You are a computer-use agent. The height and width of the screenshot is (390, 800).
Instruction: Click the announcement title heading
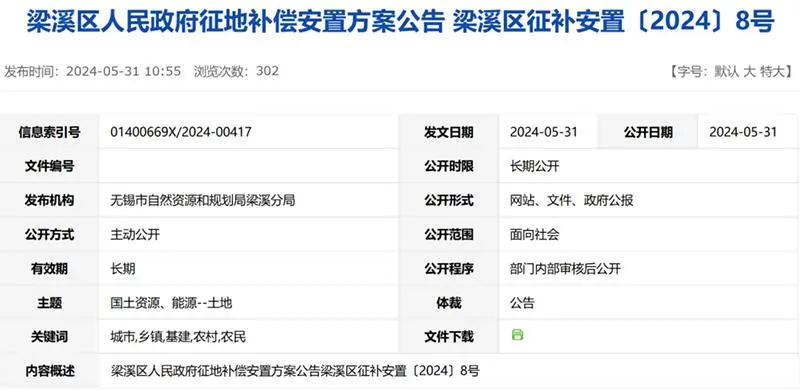click(x=400, y=22)
